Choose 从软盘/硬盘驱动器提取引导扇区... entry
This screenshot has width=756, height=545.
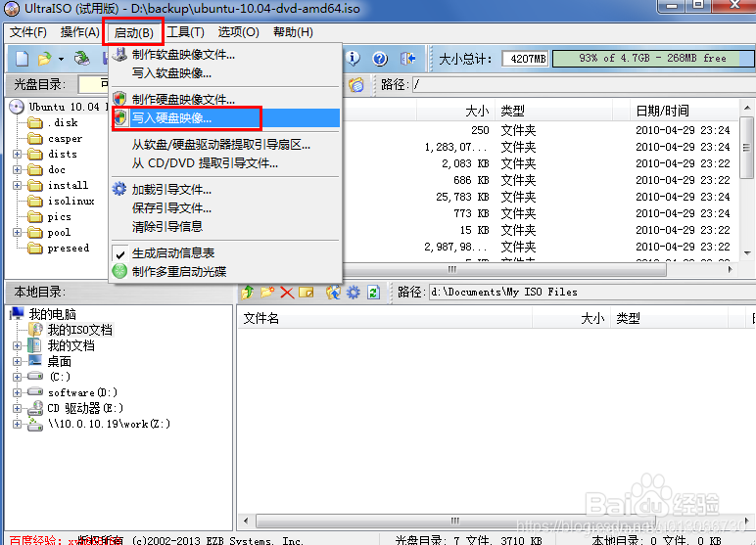point(225,145)
